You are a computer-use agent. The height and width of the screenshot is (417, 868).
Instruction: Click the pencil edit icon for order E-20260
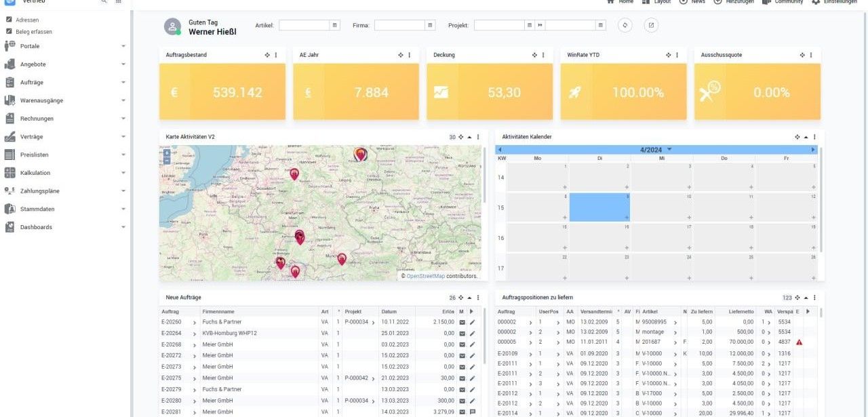click(x=473, y=322)
